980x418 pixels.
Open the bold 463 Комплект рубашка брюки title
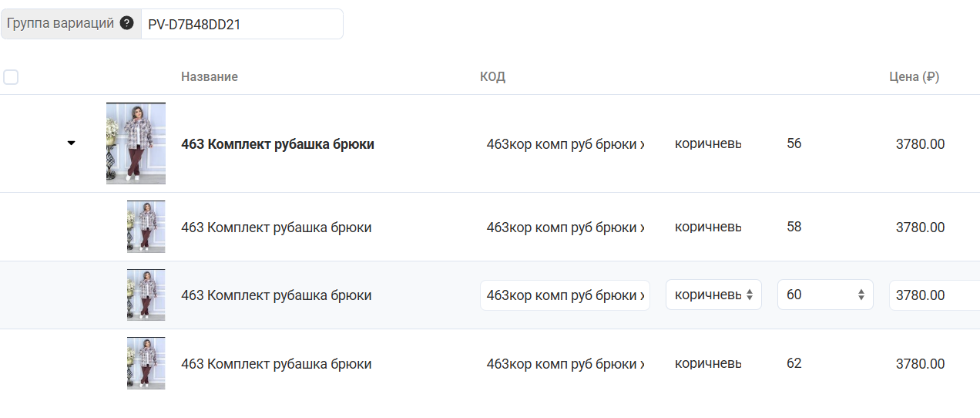(277, 144)
